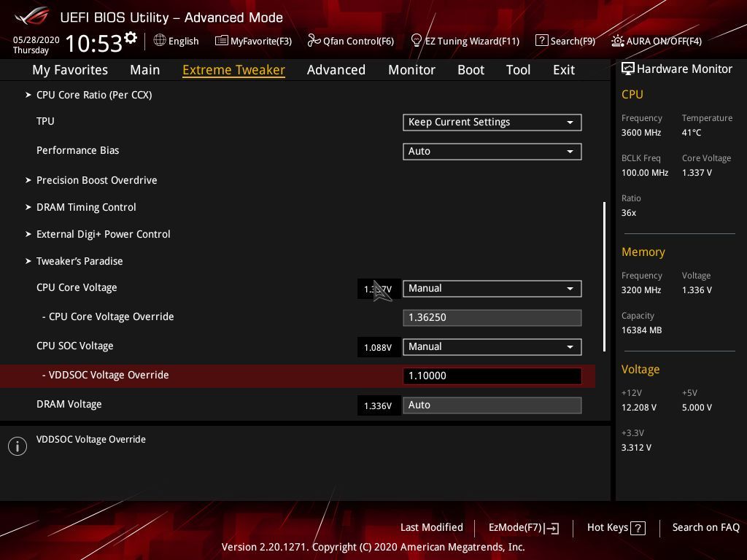Viewport: 747px width, 560px height.
Task: Click the EZ Tuning Wizard bulb icon
Action: [416, 41]
